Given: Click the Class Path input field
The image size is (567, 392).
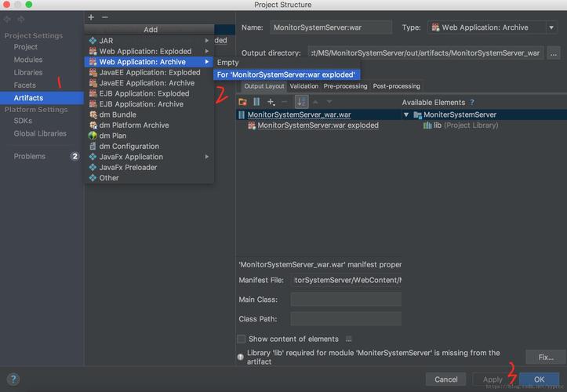Looking at the screenshot, I should tap(346, 319).
